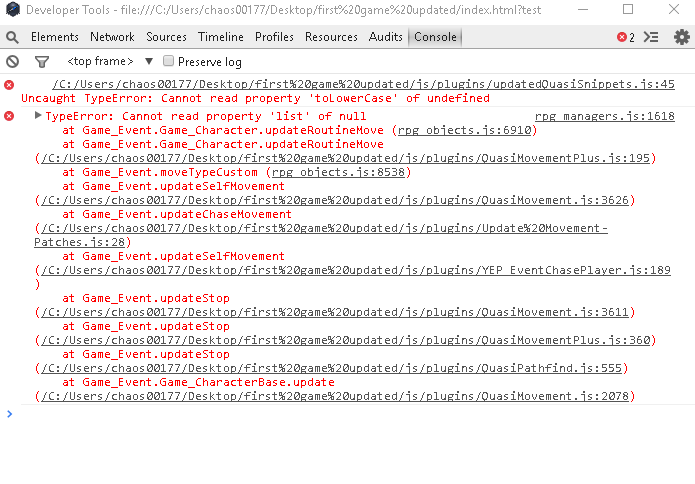Image resolution: width=695 pixels, height=484 pixels.
Task: Open the YEP_EventChasePlayer.js:189 link
Action: (x=356, y=270)
